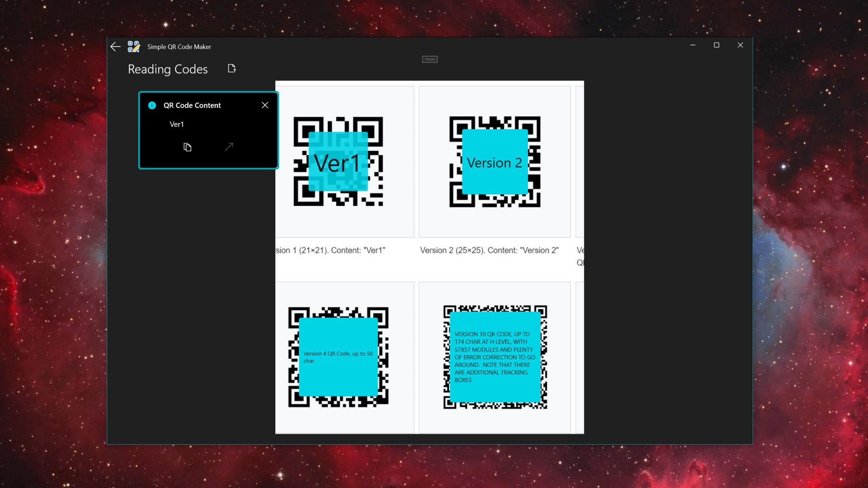This screenshot has width=868, height=488.
Task: Click the Version 4 QR Code overlay
Action: tap(338, 357)
